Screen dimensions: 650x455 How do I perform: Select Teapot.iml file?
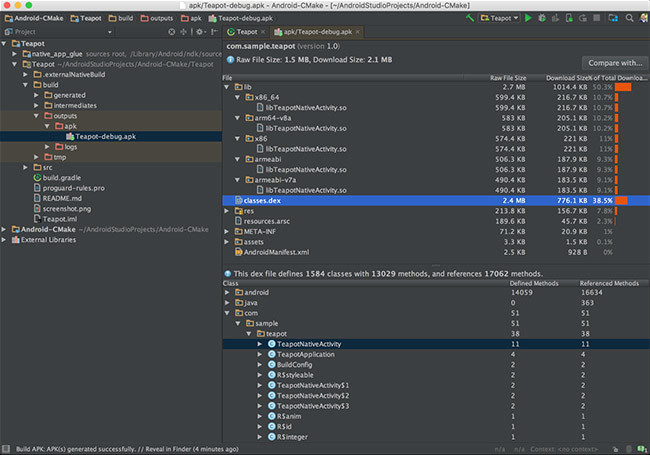pyautogui.click(x=59, y=219)
